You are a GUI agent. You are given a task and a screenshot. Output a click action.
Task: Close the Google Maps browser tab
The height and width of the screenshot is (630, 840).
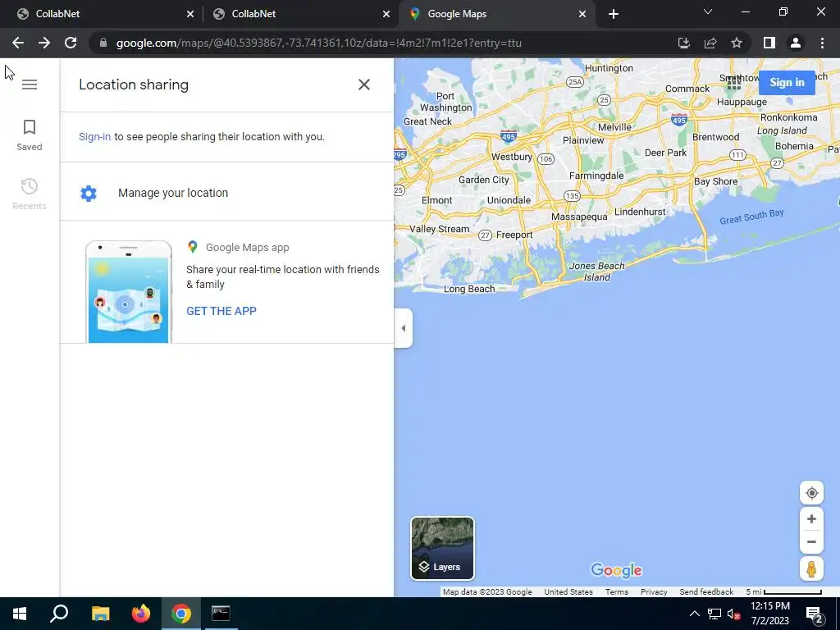[x=582, y=14]
